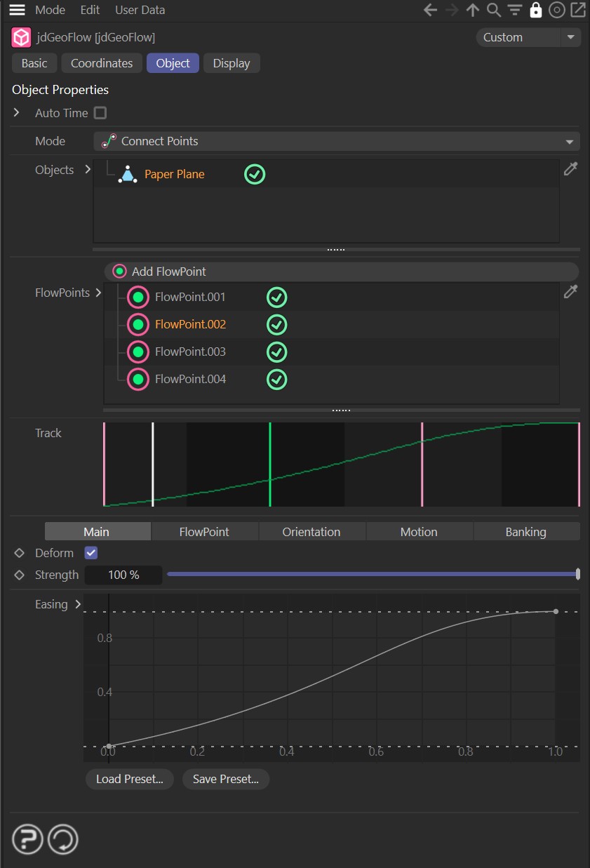
Task: Toggle FlowPoint.003 enabled checkmark
Action: click(277, 352)
